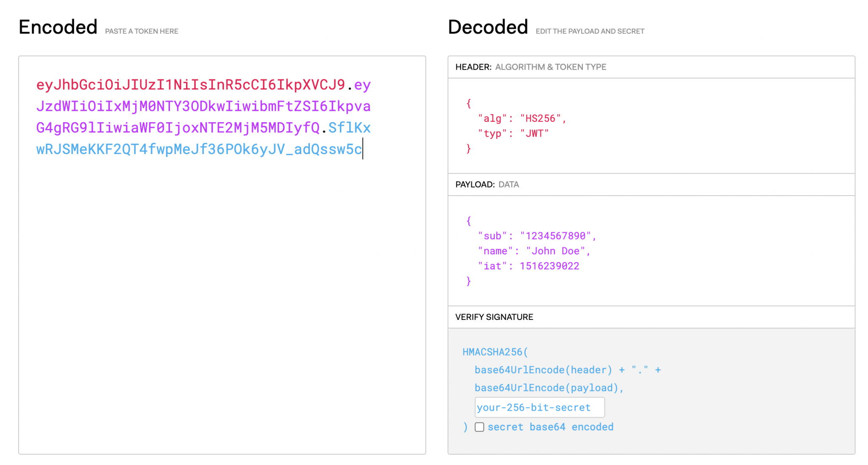Click the PASTE A TOKEN HERE label
The image size is (868, 465).
click(x=142, y=31)
